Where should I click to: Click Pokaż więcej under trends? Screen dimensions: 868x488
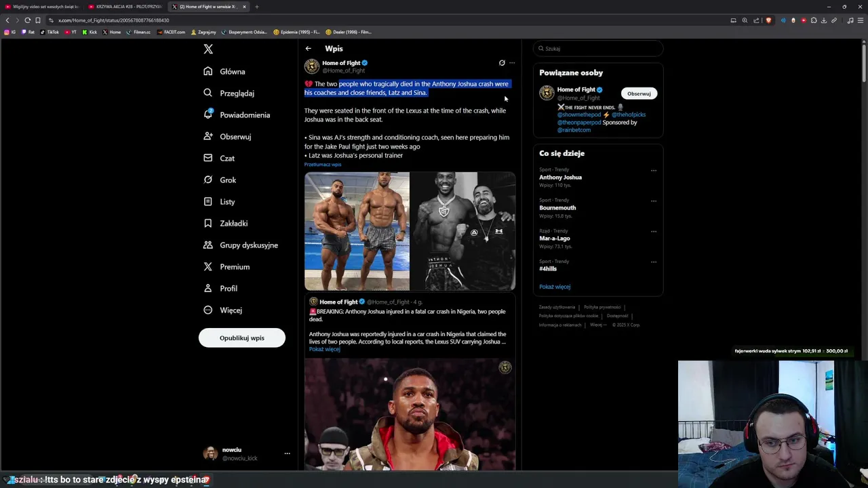[x=555, y=287]
